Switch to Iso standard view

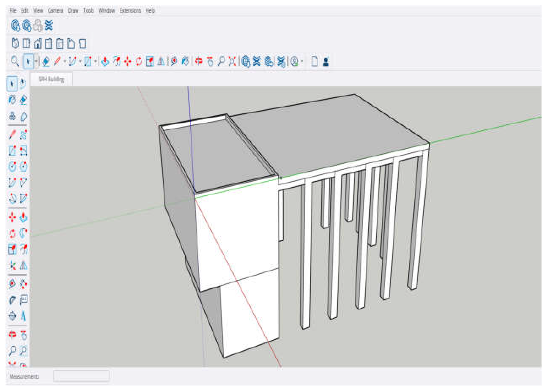coord(15,44)
